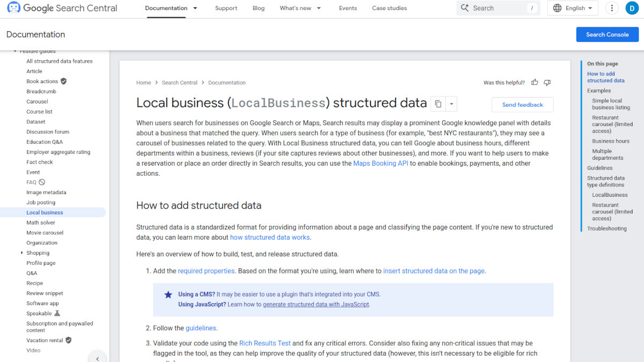The image size is (644, 362).
Task: Open the three-dot more options menu
Action: 612,8
